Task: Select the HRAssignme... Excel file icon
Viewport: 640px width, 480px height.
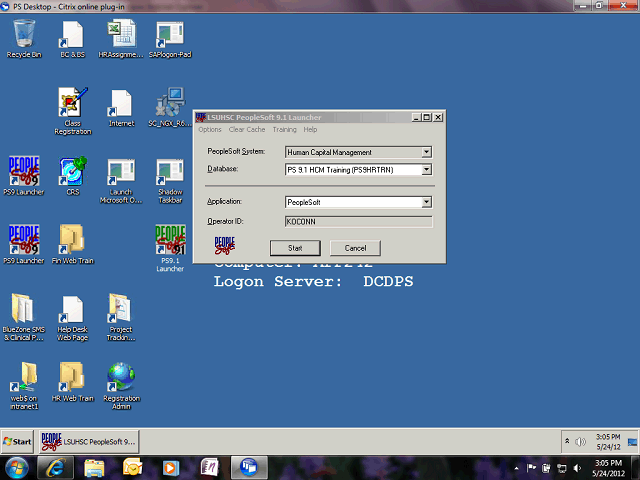Action: (x=121, y=39)
